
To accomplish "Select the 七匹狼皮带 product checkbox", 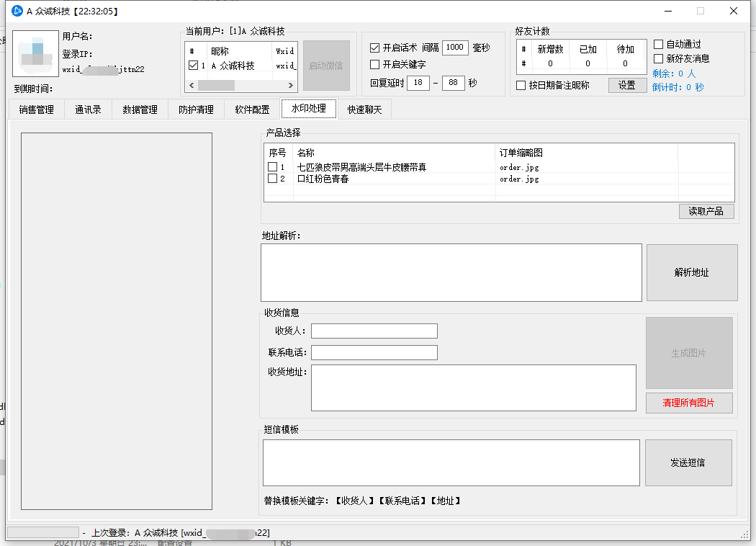I will coord(273,167).
